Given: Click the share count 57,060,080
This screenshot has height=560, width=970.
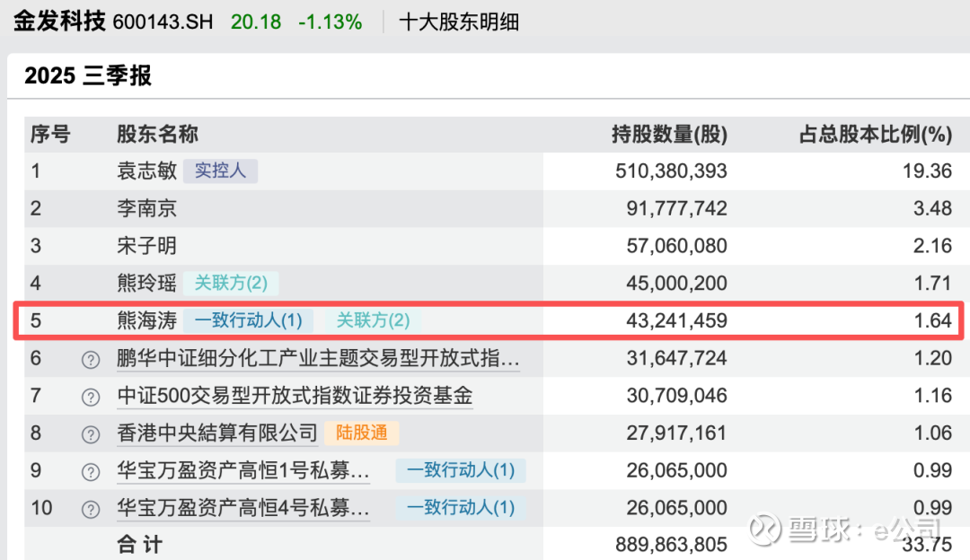Looking at the screenshot, I should [677, 246].
